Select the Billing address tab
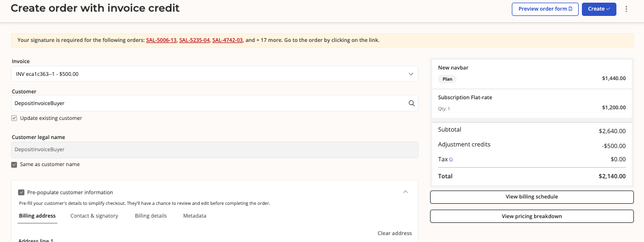 coord(37,216)
